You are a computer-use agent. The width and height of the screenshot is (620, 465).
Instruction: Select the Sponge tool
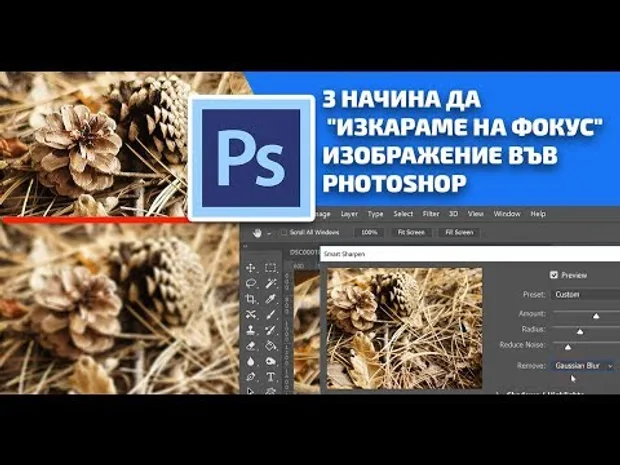270,361
